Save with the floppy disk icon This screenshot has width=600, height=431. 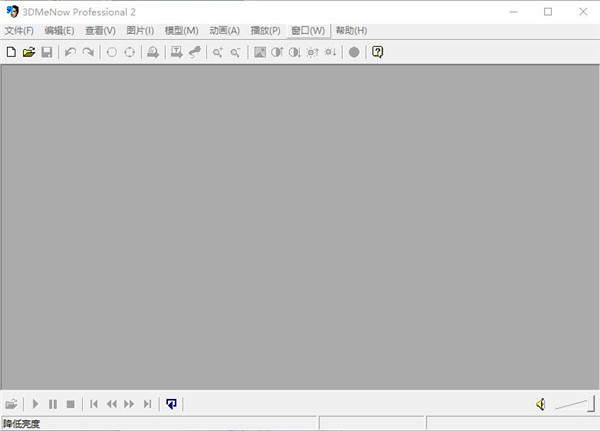(x=47, y=52)
